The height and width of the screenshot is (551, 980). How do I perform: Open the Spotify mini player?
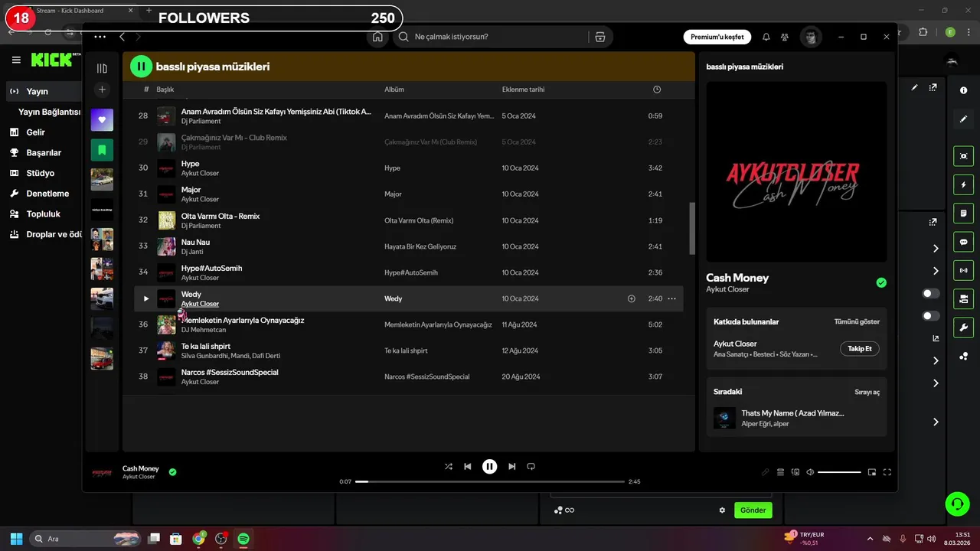871,472
